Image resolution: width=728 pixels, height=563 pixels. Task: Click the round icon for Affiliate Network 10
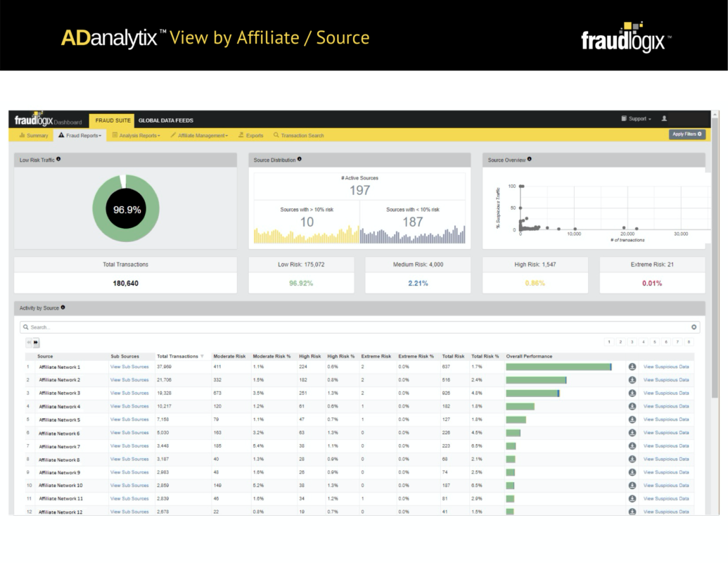click(x=632, y=486)
